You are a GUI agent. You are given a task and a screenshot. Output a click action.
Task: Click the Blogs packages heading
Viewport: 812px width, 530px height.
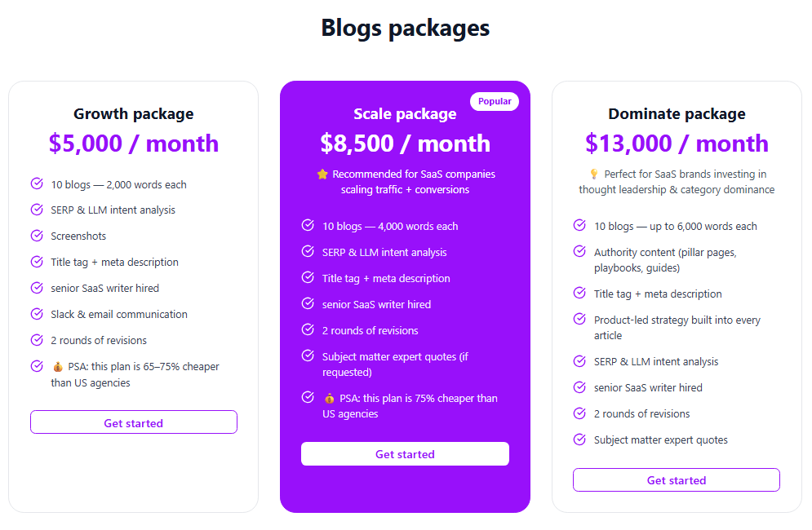(x=406, y=28)
